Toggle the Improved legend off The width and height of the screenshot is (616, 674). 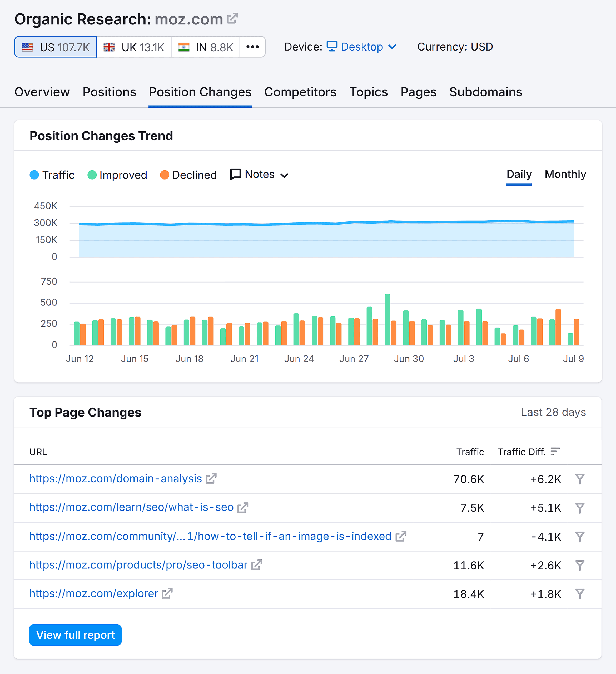[x=117, y=175]
